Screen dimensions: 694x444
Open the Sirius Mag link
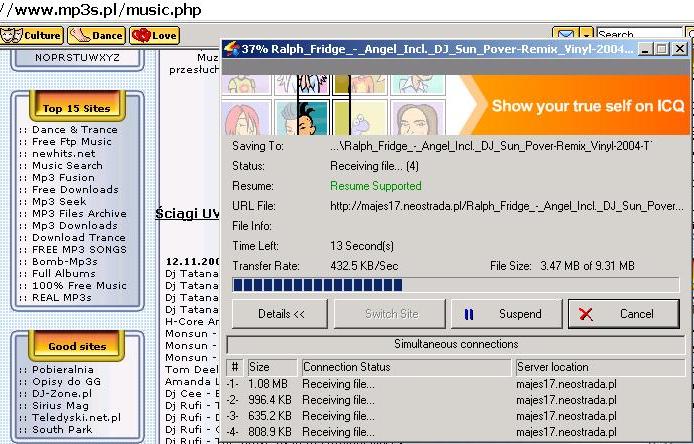pos(60,405)
